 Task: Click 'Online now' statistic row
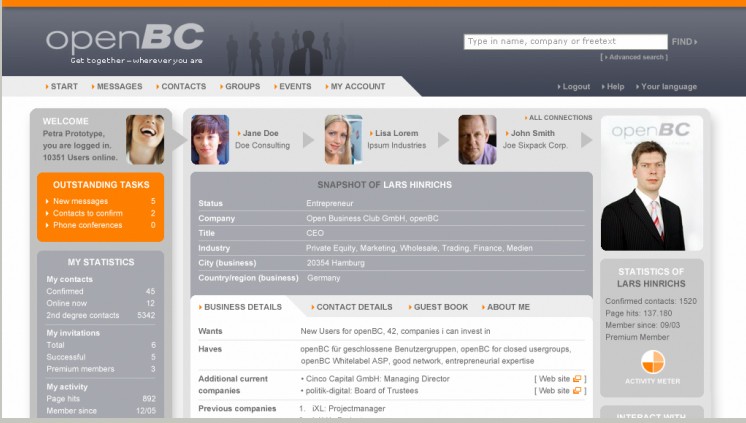101,303
